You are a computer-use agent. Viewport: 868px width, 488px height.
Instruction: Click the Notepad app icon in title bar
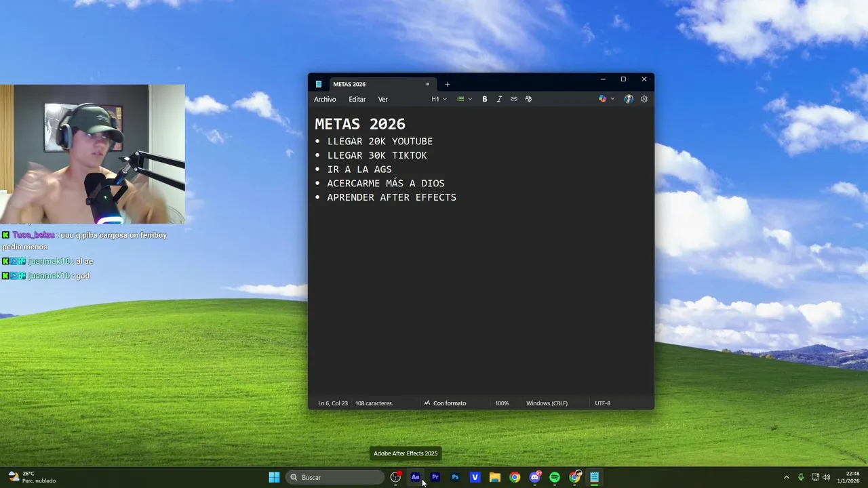click(319, 84)
